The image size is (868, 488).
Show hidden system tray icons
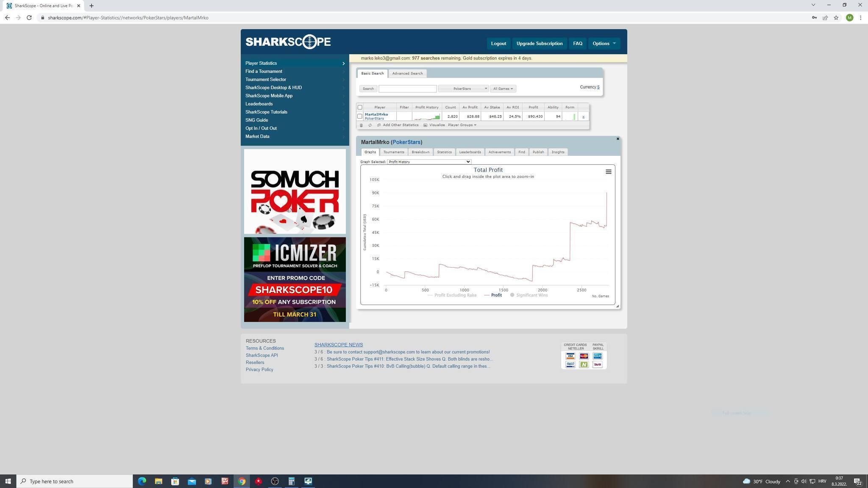(787, 481)
